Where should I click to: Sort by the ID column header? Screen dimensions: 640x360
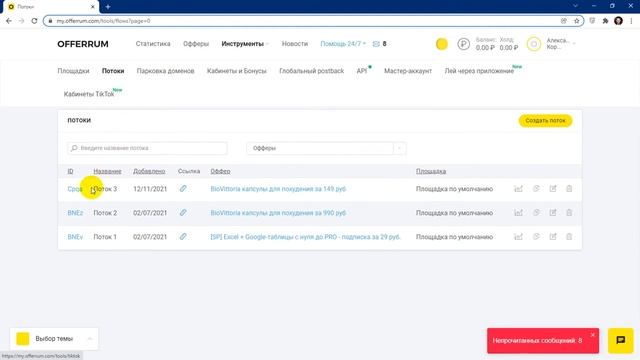[71, 171]
